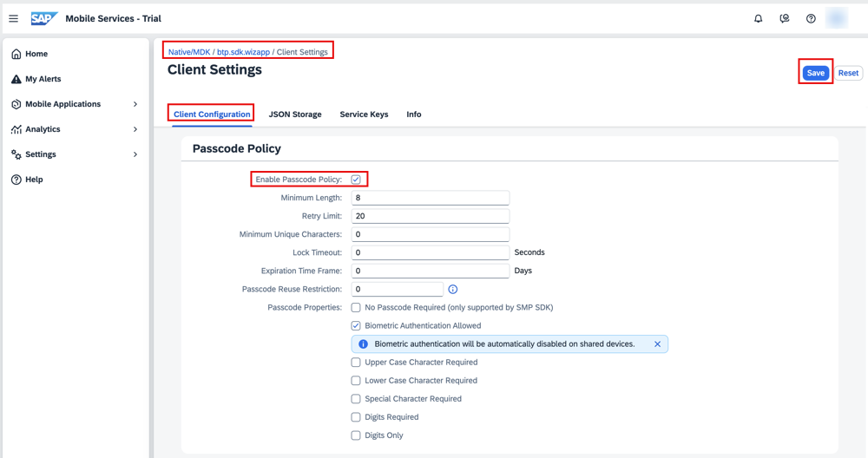
Task: Click the SAP logo
Action: click(x=43, y=19)
